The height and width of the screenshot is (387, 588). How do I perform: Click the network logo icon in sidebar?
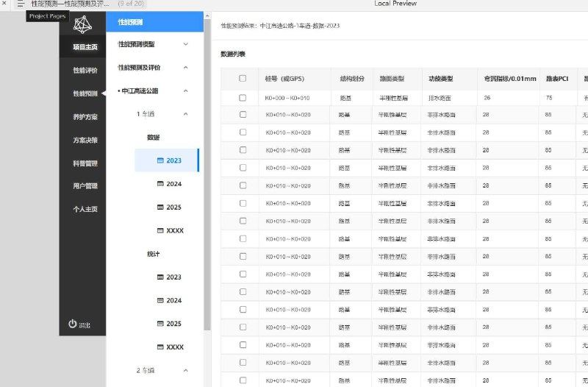tap(82, 24)
